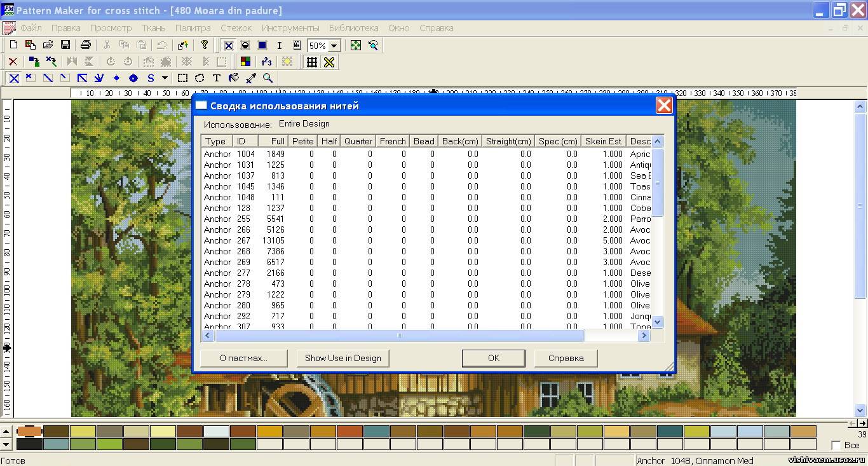Click palette scroll down arrow

(x=6, y=444)
